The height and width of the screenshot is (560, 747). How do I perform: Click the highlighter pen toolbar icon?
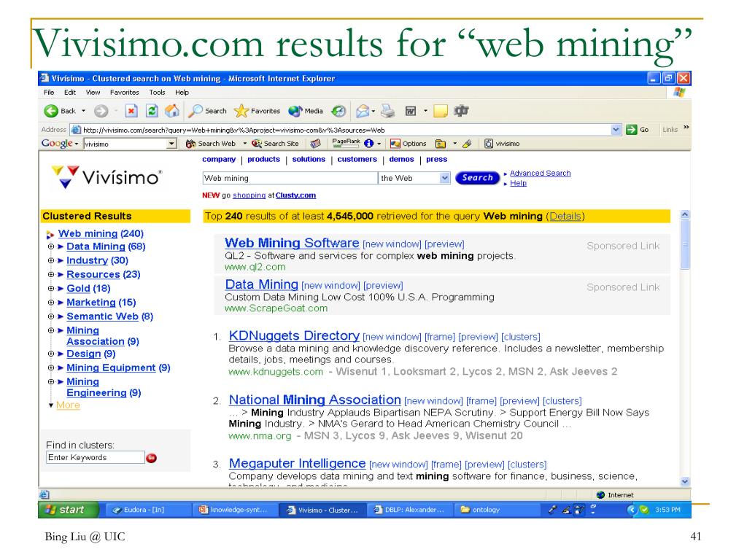pyautogui.click(x=467, y=144)
